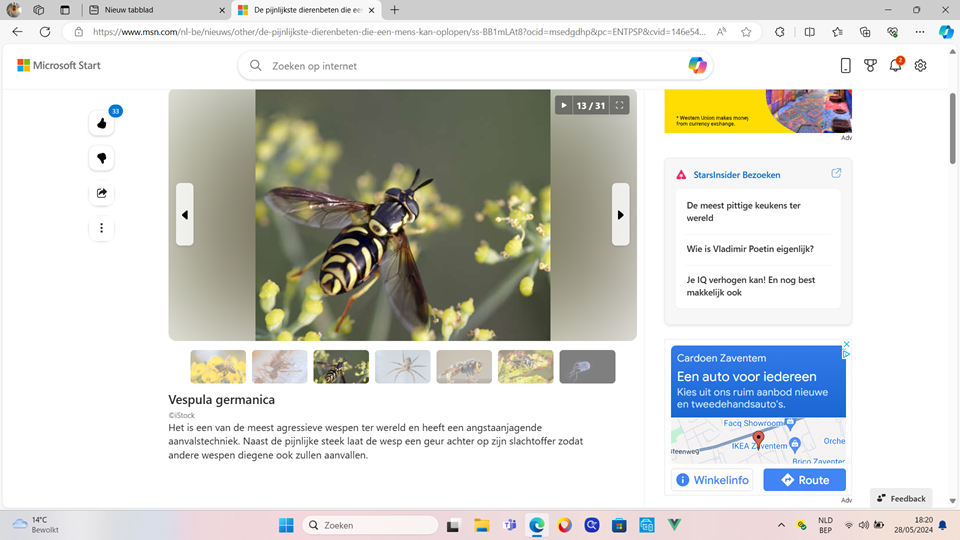The height and width of the screenshot is (540, 960).
Task: Go to the next slide arrow
Action: point(620,215)
